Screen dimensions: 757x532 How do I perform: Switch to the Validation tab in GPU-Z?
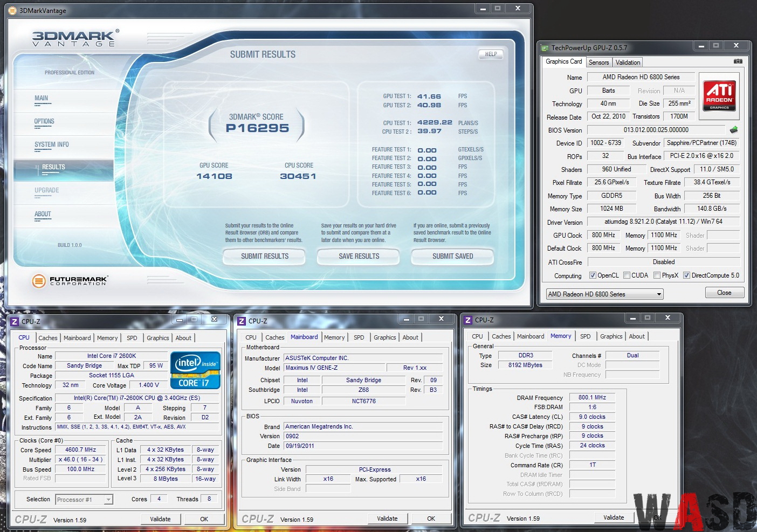(628, 63)
